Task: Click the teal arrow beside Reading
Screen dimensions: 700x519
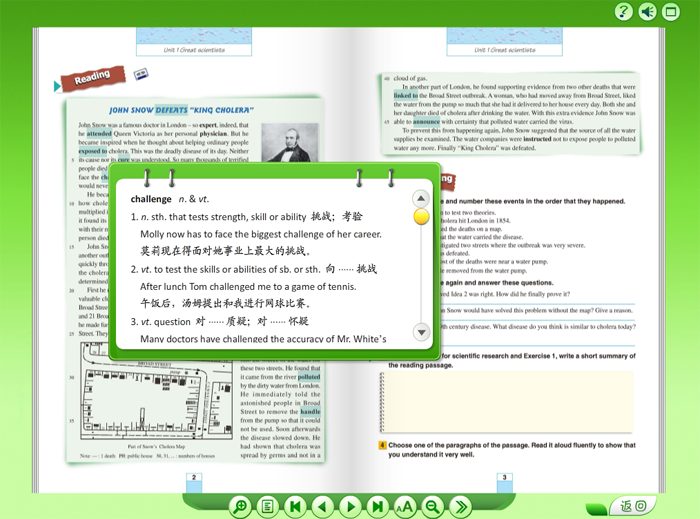Action: (x=57, y=86)
